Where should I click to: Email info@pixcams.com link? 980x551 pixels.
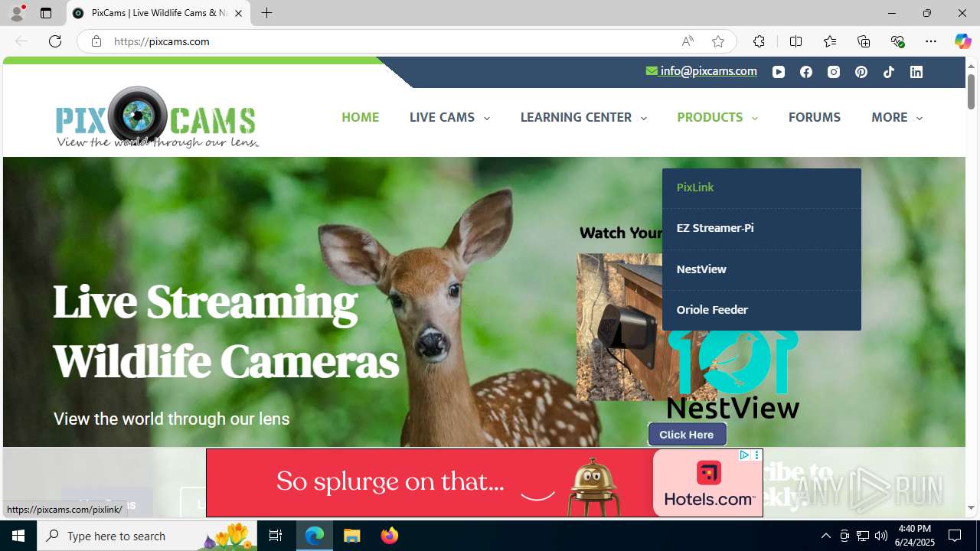pyautogui.click(x=701, y=71)
